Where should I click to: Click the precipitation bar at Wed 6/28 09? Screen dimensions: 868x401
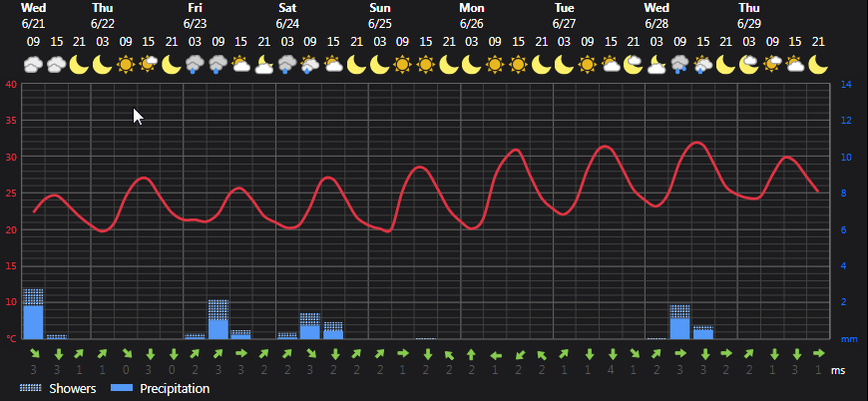click(679, 321)
